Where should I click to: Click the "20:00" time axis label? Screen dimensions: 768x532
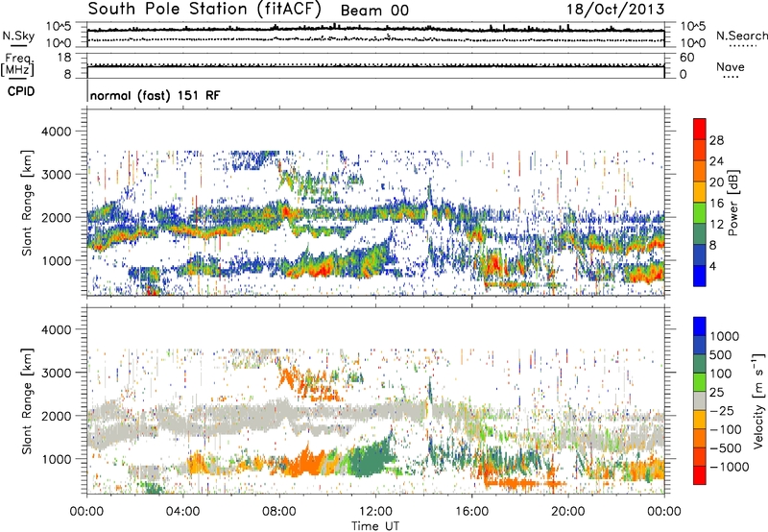pos(567,512)
